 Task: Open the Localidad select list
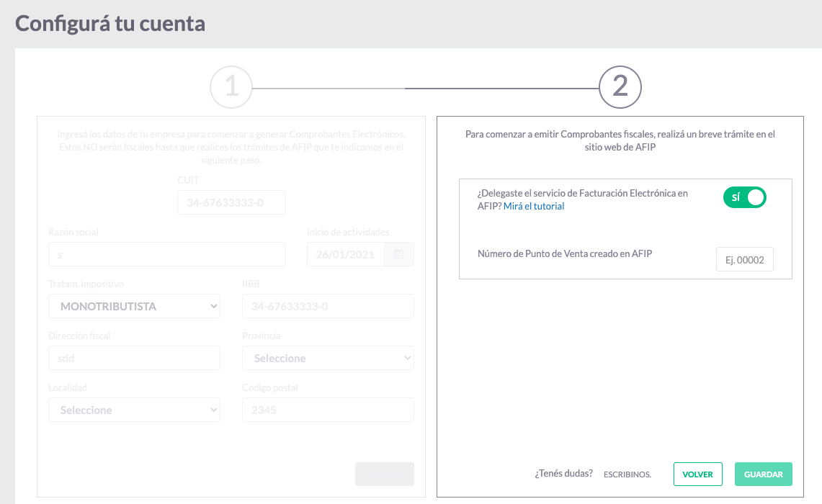[x=134, y=410]
